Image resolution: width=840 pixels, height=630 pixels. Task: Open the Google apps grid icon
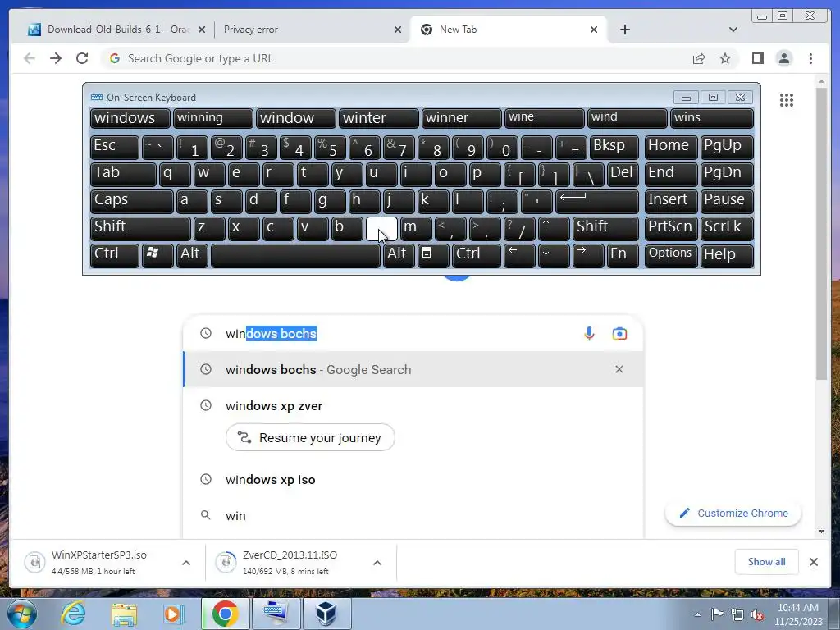[787, 99]
